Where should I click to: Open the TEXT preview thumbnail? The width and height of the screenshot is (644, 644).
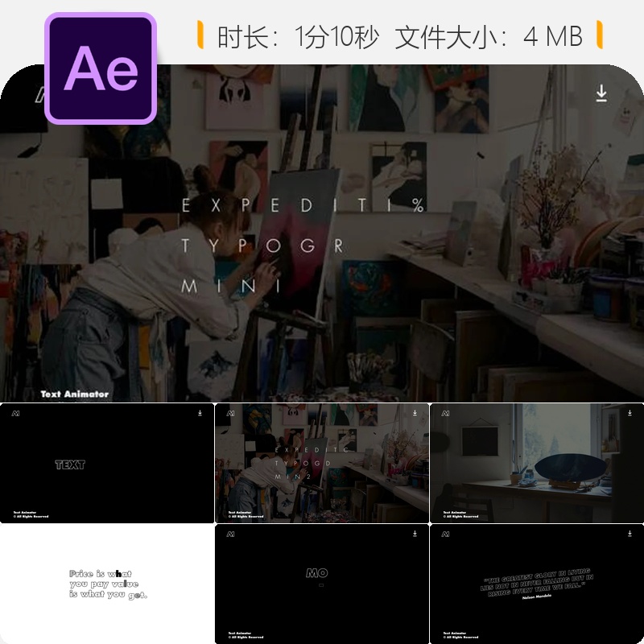click(x=105, y=463)
